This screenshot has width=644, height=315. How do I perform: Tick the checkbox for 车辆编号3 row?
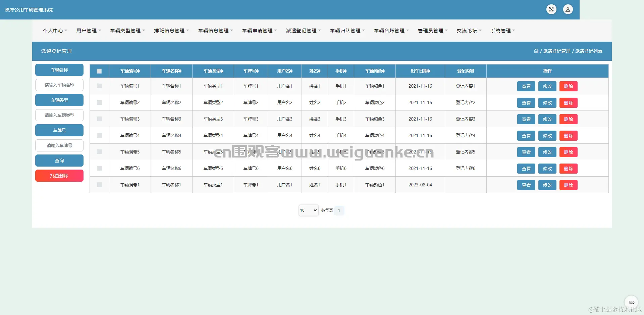click(99, 119)
